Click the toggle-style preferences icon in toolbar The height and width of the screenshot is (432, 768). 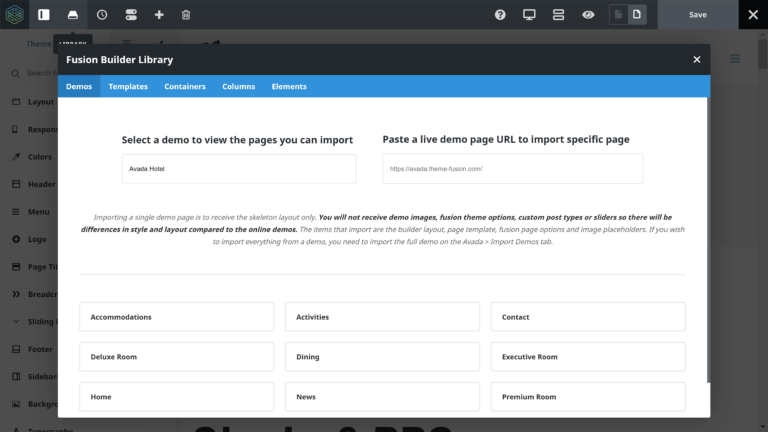(131, 15)
